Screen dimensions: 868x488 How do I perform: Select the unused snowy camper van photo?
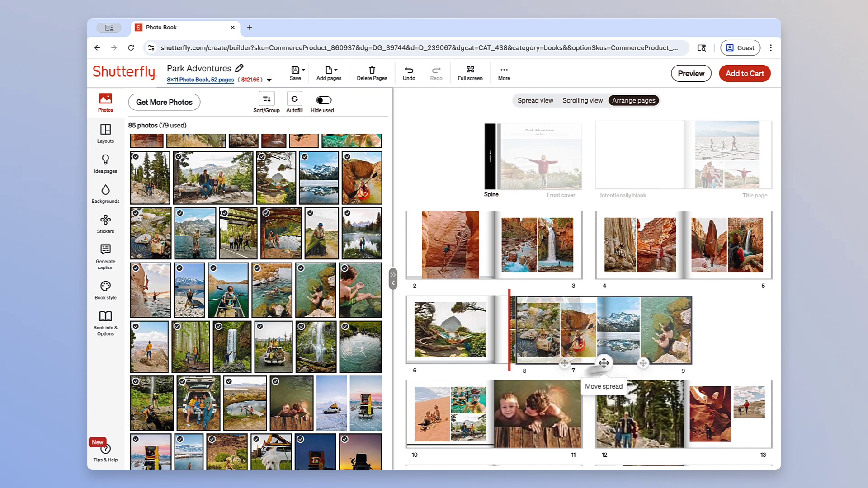332,403
